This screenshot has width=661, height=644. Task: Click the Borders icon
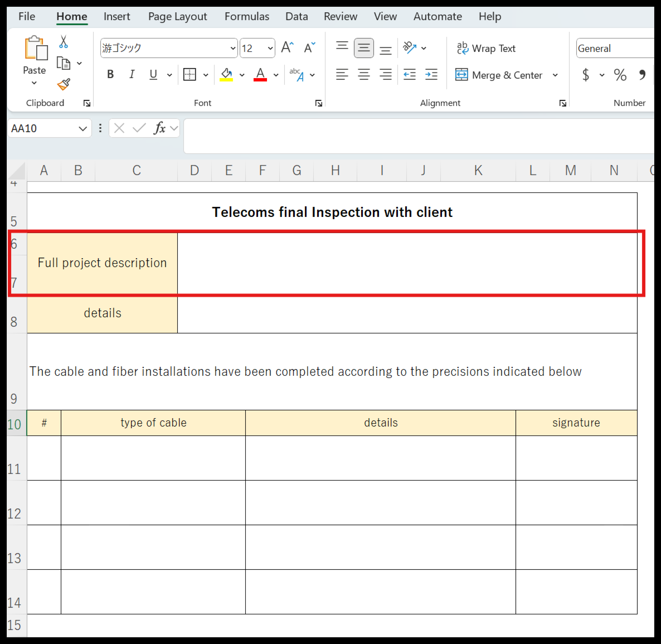189,74
